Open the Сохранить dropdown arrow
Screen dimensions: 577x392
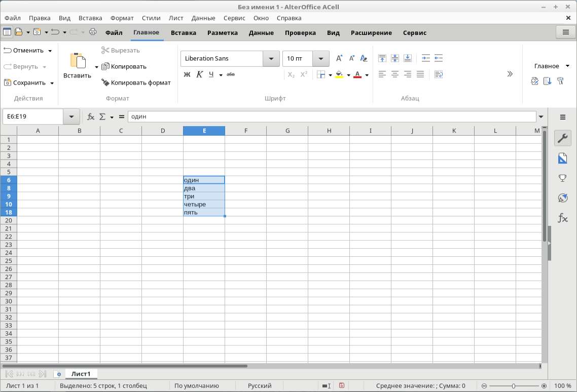click(52, 83)
